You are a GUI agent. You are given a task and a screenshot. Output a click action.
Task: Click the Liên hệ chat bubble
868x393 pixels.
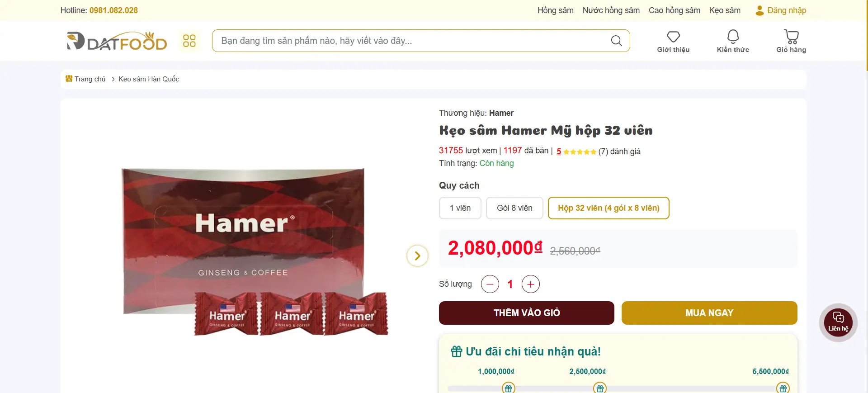point(838,322)
